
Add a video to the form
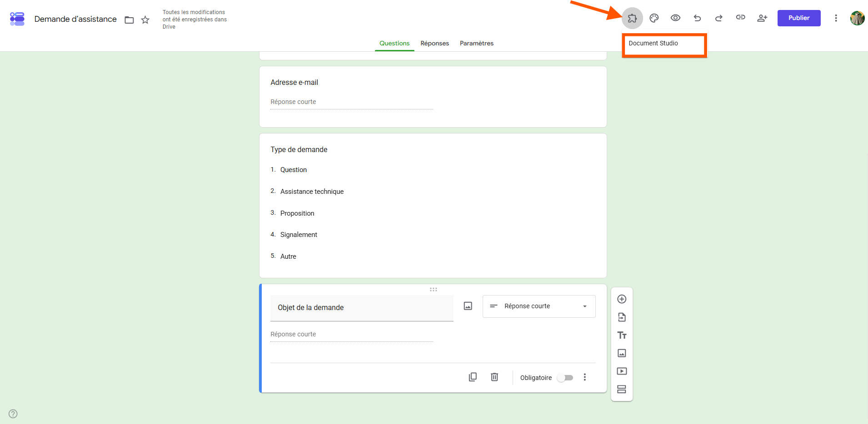pyautogui.click(x=622, y=371)
